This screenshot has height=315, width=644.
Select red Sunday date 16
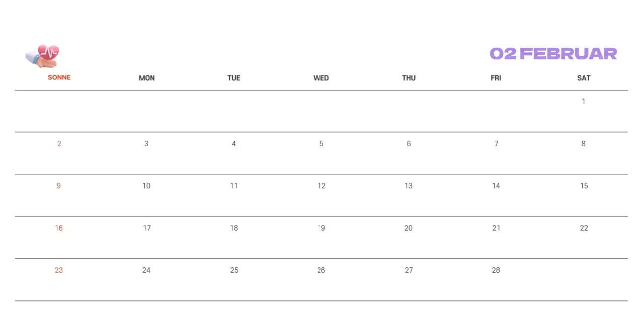(x=59, y=228)
